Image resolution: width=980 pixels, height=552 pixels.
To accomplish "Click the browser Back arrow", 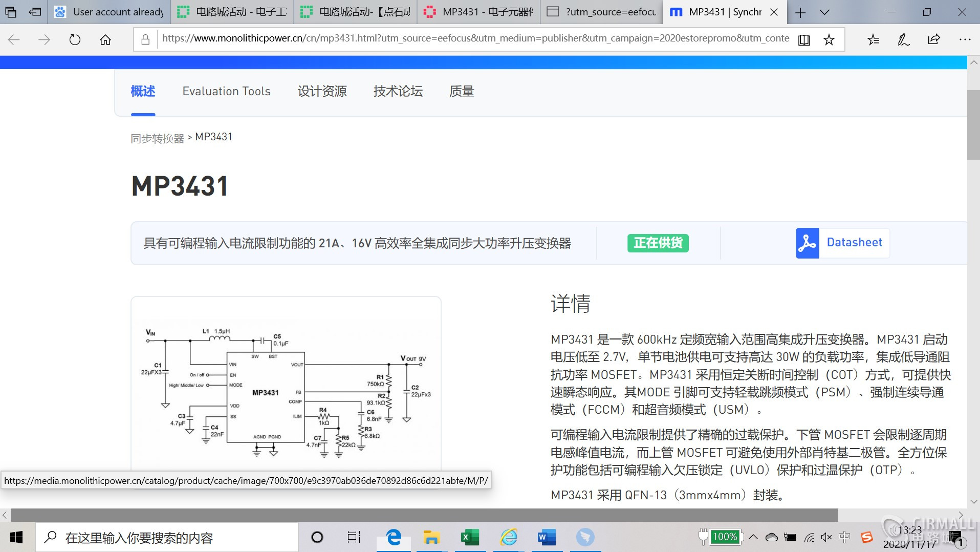I will (14, 39).
